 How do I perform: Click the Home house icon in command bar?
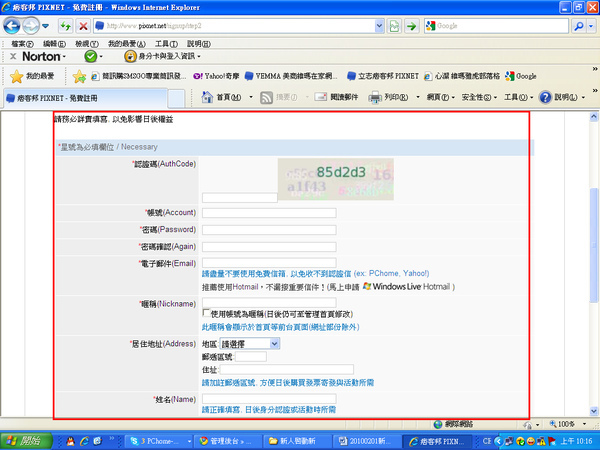click(x=207, y=97)
